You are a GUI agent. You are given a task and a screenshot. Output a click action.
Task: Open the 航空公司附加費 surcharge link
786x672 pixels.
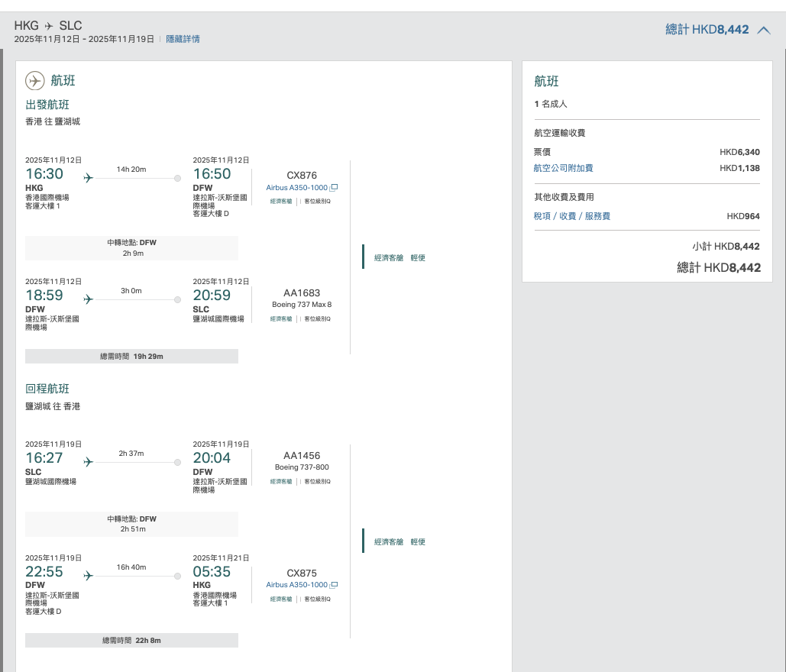(x=564, y=168)
